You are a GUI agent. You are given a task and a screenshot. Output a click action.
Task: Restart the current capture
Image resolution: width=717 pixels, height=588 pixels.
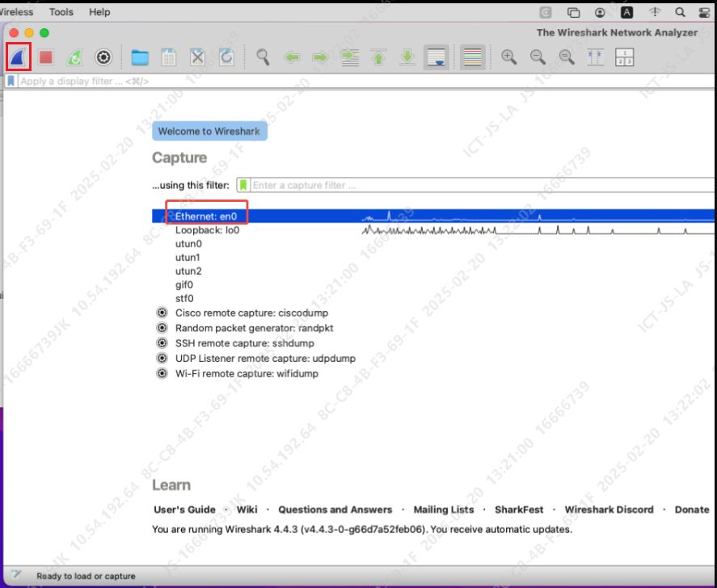tap(74, 57)
